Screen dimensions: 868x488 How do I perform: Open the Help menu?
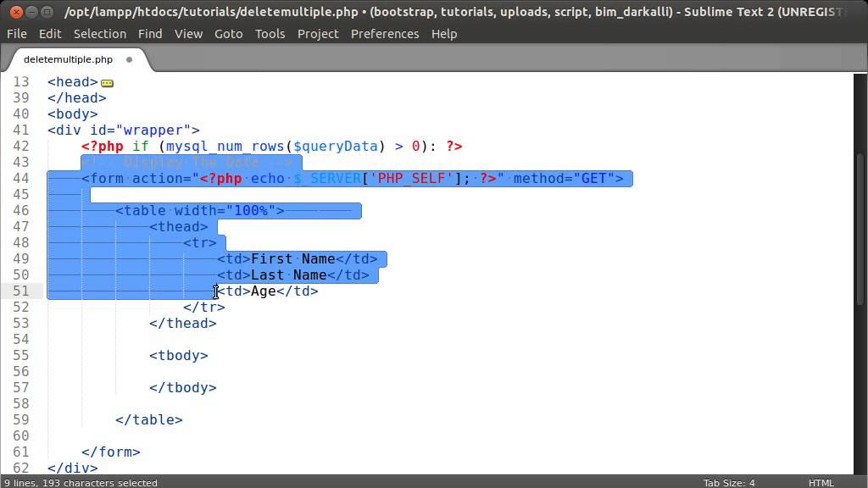pos(444,34)
